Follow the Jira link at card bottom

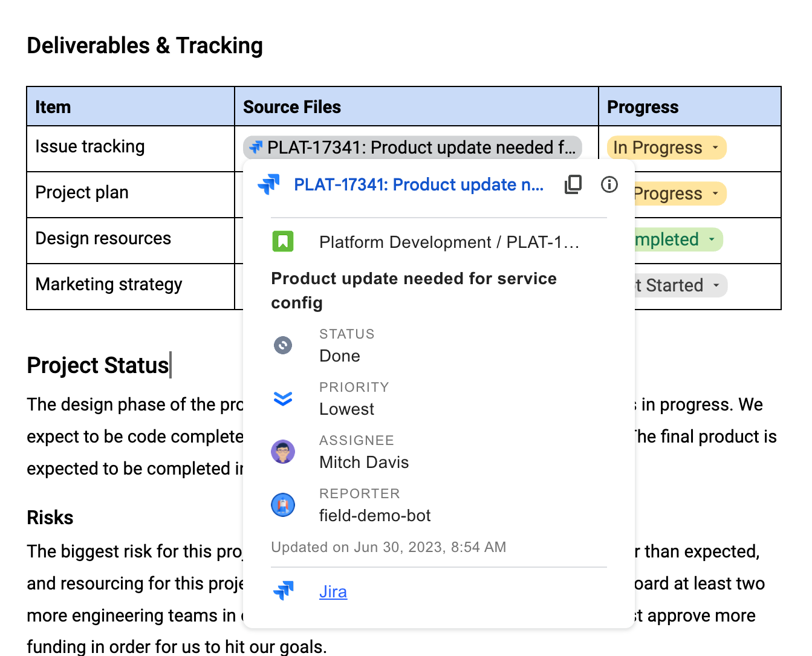coord(333,591)
